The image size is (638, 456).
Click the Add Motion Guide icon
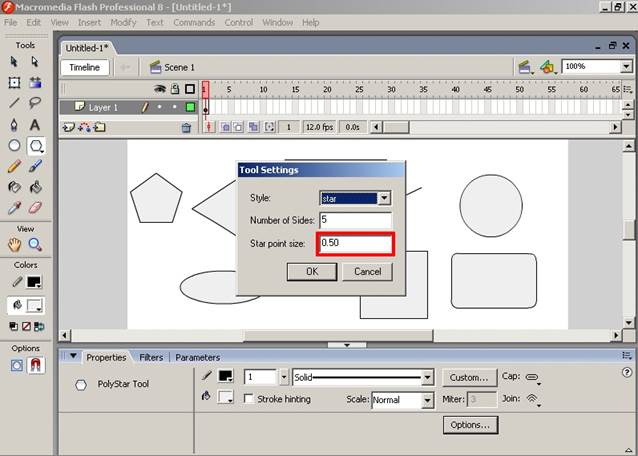tap(84, 128)
